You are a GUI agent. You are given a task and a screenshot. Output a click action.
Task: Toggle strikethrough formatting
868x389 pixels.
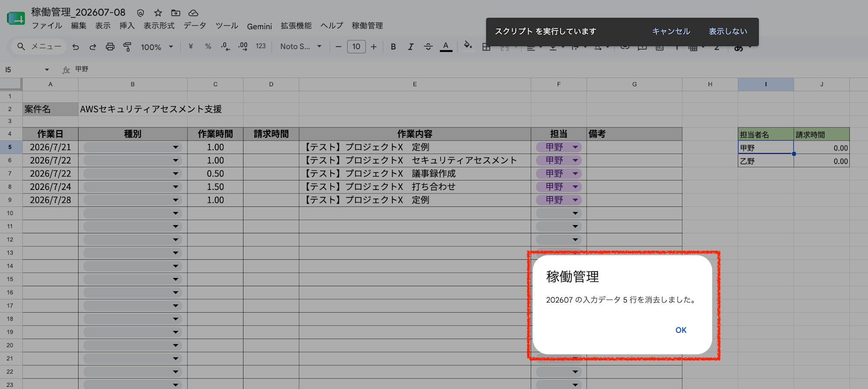[x=428, y=46]
